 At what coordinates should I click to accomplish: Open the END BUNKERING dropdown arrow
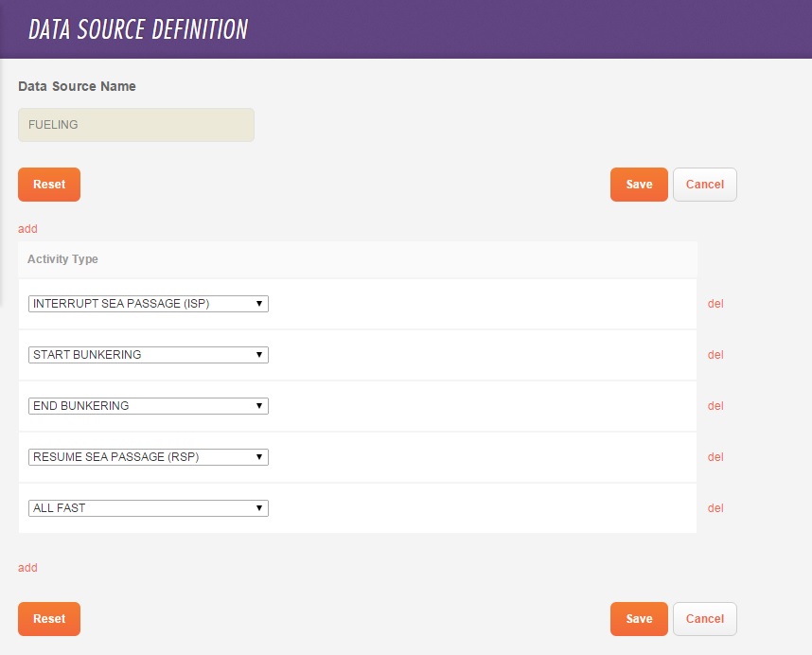(x=259, y=405)
